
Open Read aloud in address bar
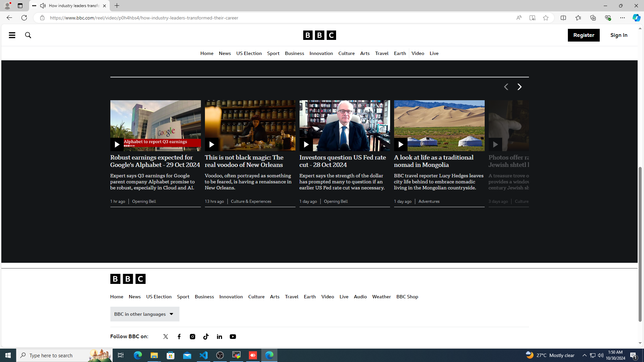pyautogui.click(x=519, y=18)
